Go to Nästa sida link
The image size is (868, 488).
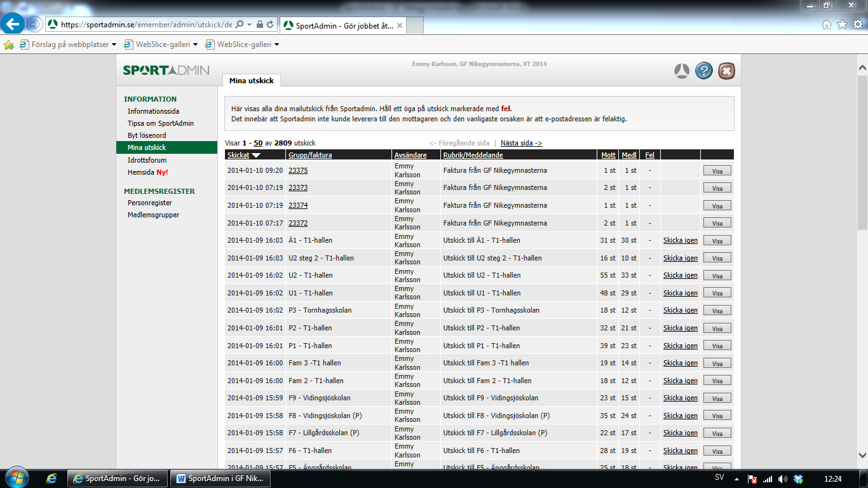tap(522, 143)
